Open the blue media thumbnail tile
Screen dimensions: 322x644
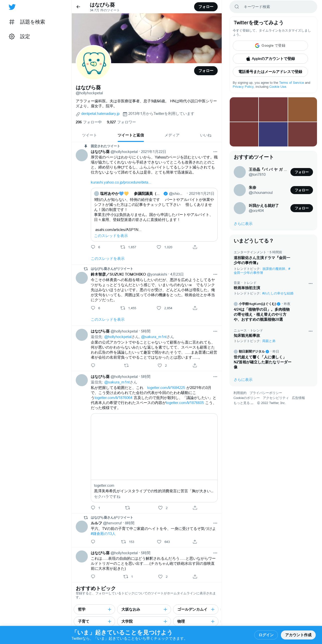(273, 134)
